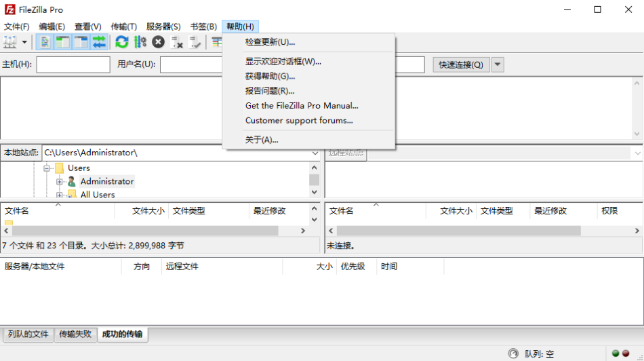Select 关于(A)... menu entry
Image resolution: width=644 pixels, height=361 pixels.
tap(308, 140)
